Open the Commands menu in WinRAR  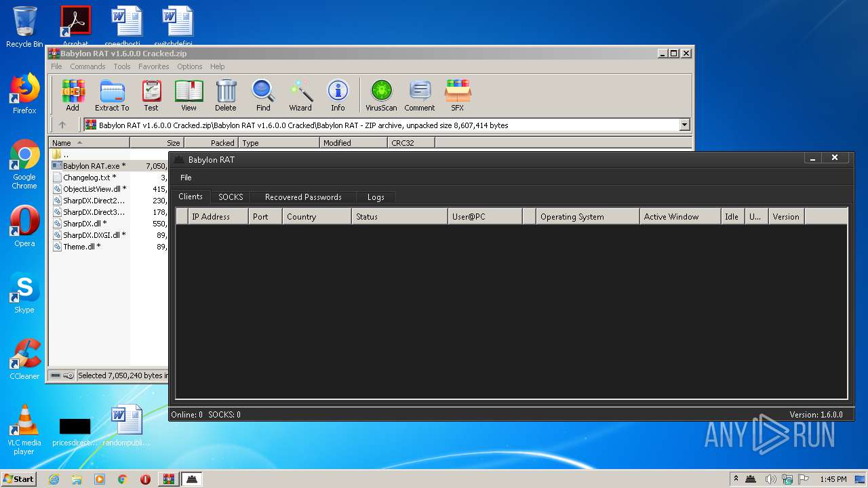(87, 66)
